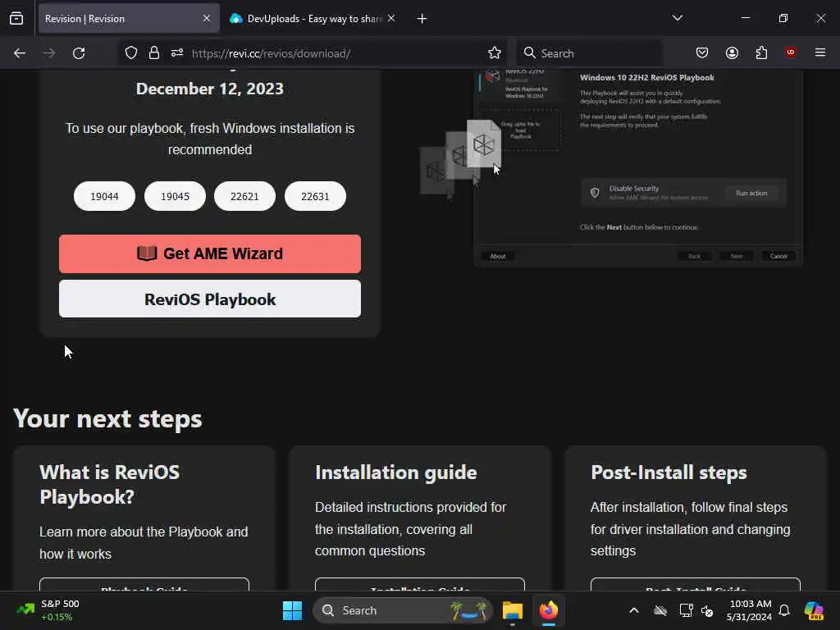840x630 pixels.
Task: Open the Windows Start menu
Action: (293, 610)
